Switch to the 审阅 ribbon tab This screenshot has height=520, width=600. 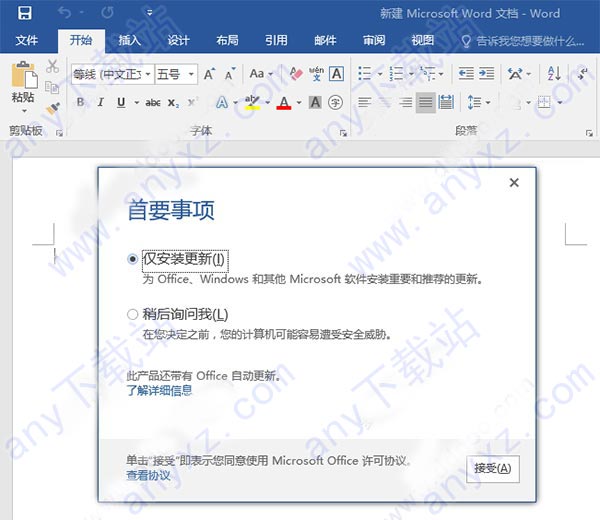(374, 40)
